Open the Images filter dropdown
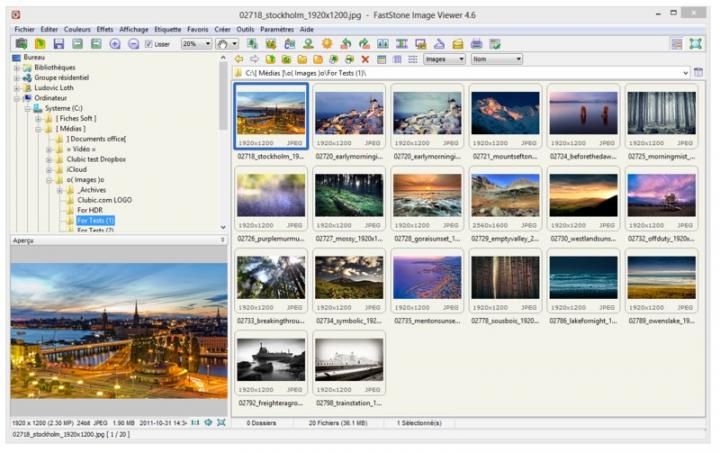This screenshot has height=453, width=720. click(x=444, y=59)
